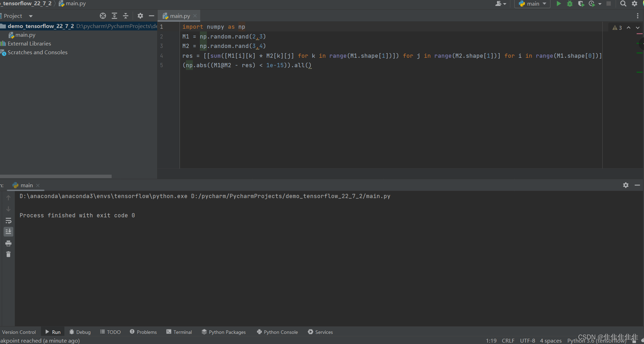
Task: Click Project panel horizontal scrollbar
Action: [56, 176]
